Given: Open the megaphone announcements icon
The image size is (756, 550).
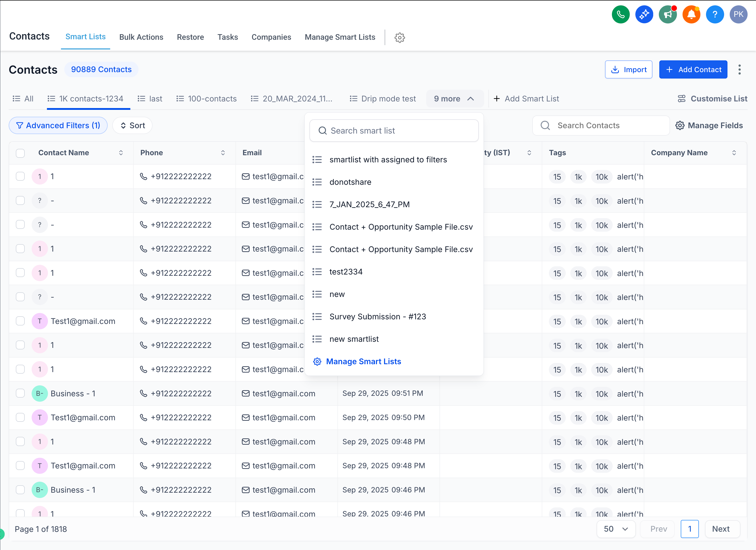Looking at the screenshot, I should (x=668, y=14).
